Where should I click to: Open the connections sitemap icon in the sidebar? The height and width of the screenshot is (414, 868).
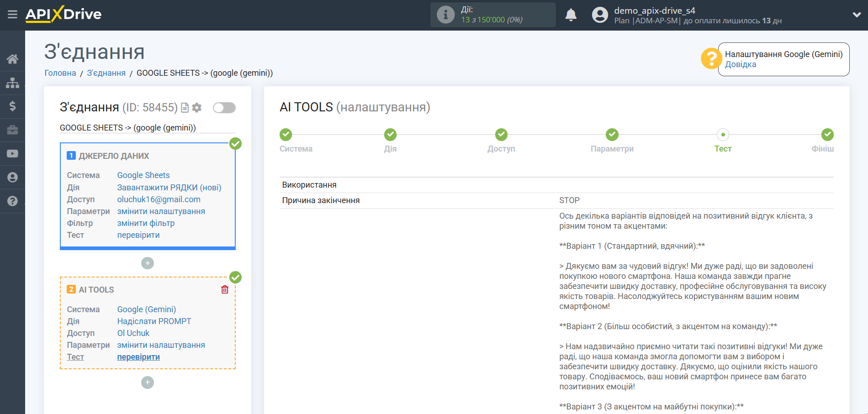(x=12, y=83)
